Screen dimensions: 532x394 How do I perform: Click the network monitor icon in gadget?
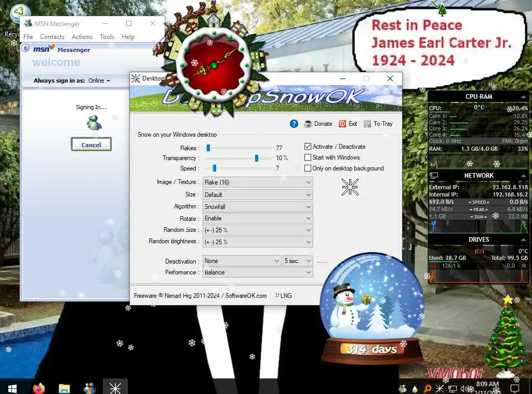434,176
